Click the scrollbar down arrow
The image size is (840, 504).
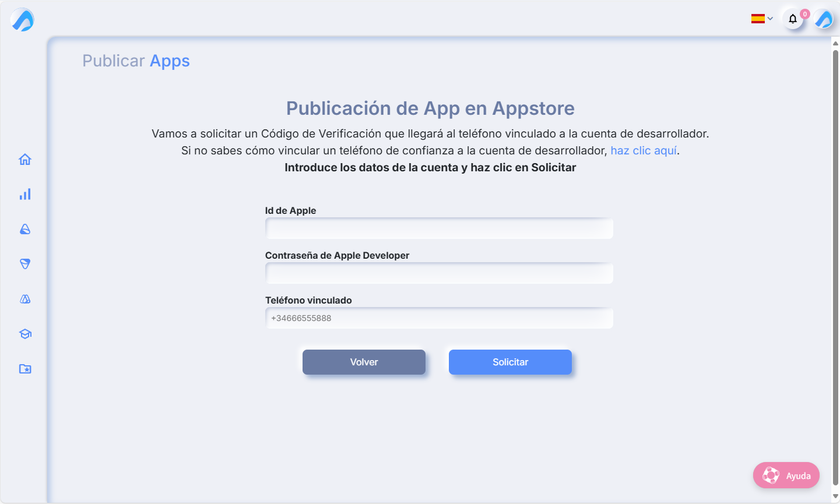(835, 496)
